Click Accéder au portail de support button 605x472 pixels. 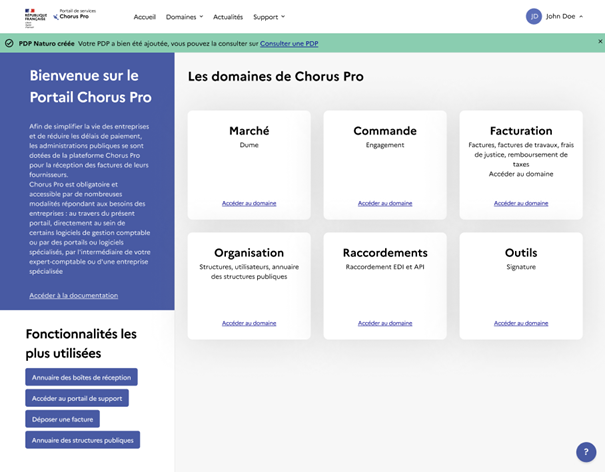pyautogui.click(x=77, y=398)
